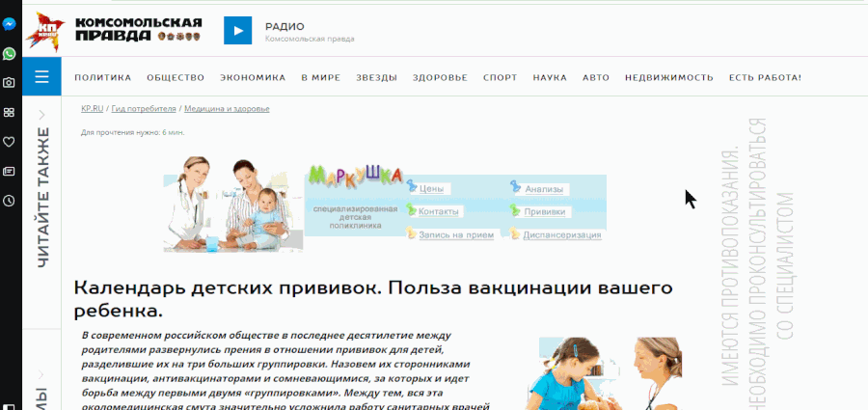
Task: Expand the ЧИТАЙТЕ ТАКЖЕ side panel arrow
Action: click(x=42, y=115)
